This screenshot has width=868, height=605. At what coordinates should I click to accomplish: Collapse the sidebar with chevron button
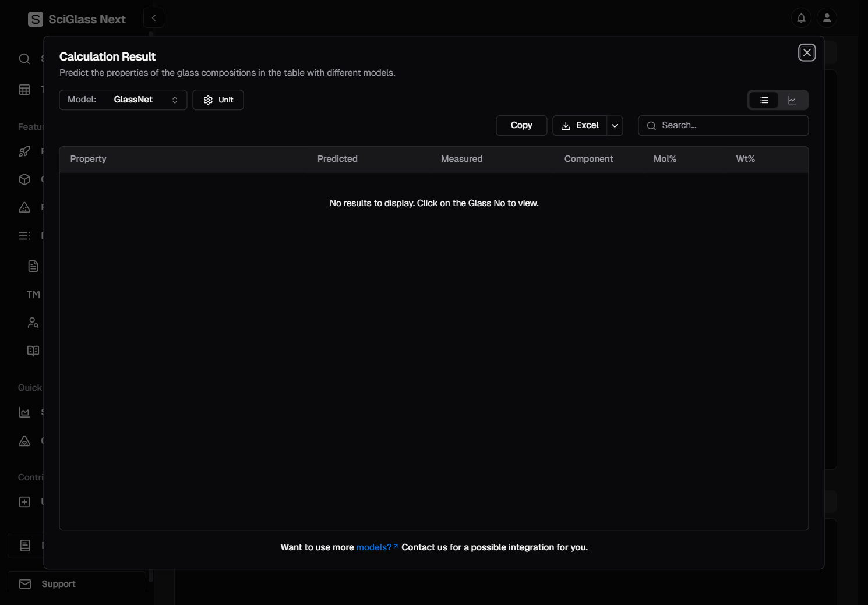(154, 18)
